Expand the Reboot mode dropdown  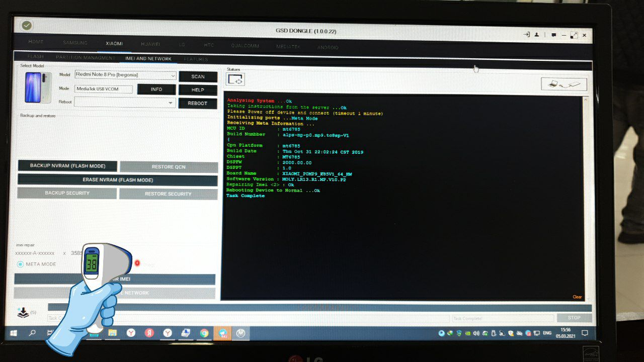(x=124, y=102)
